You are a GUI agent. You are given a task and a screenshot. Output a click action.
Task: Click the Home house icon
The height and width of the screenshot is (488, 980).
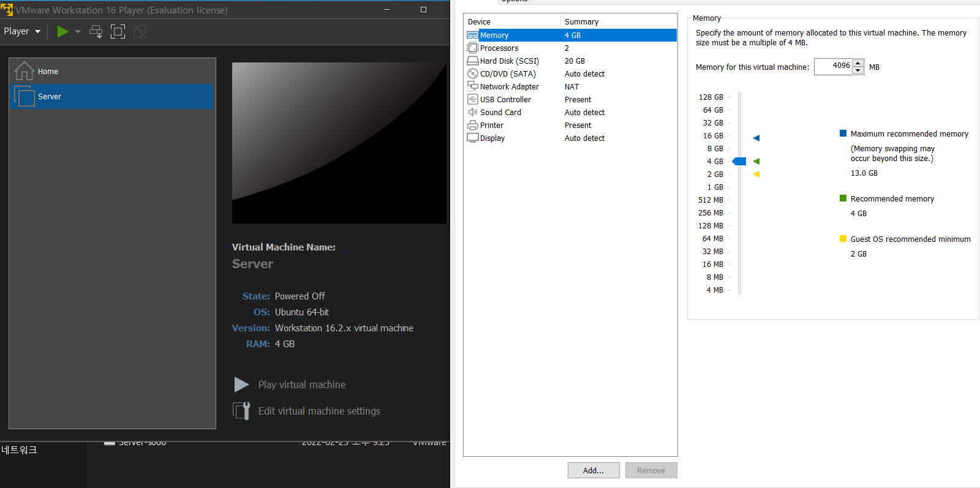pos(24,71)
